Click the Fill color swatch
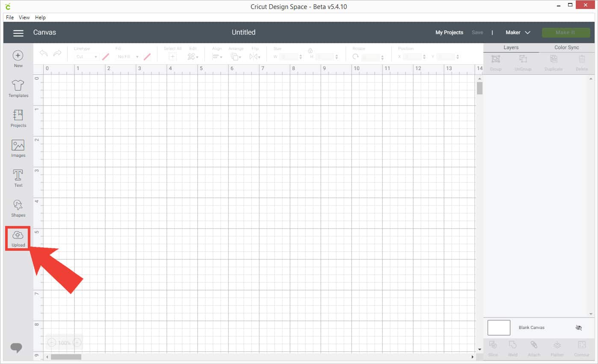Image resolution: width=598 pixels, height=364 pixels. click(x=147, y=56)
